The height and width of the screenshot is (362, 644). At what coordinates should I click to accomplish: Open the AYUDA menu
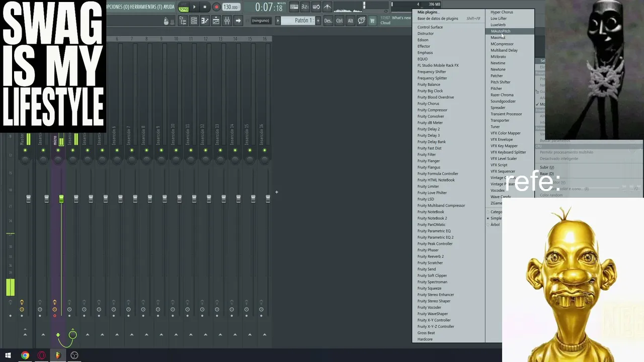pyautogui.click(x=169, y=7)
